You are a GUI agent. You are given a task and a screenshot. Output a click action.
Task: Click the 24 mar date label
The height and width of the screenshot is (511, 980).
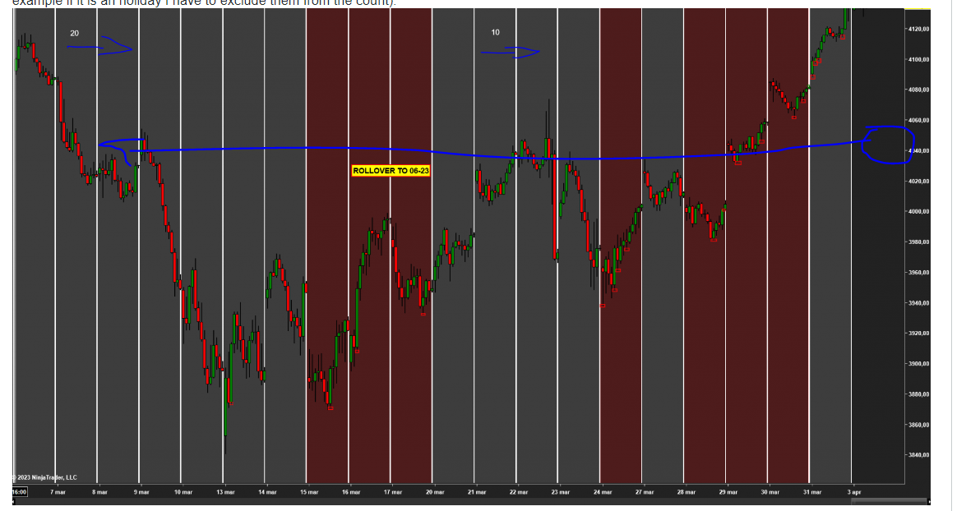coord(603,492)
